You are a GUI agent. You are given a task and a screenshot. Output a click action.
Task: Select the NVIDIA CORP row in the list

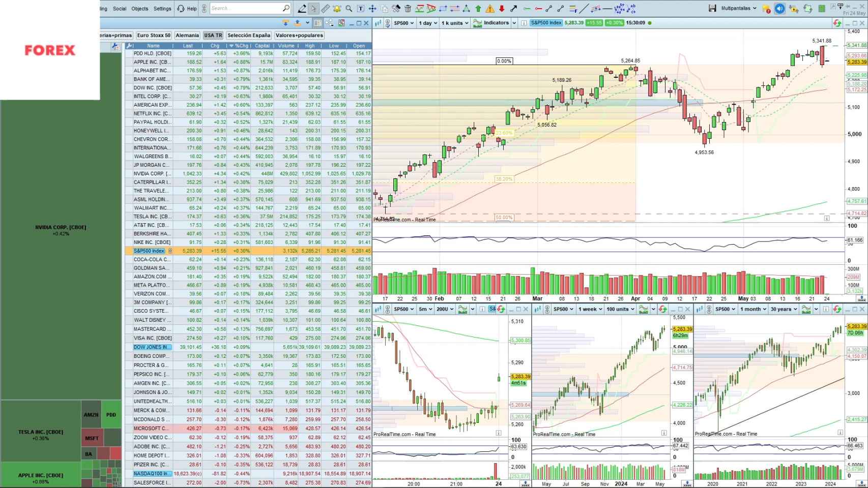(x=151, y=173)
